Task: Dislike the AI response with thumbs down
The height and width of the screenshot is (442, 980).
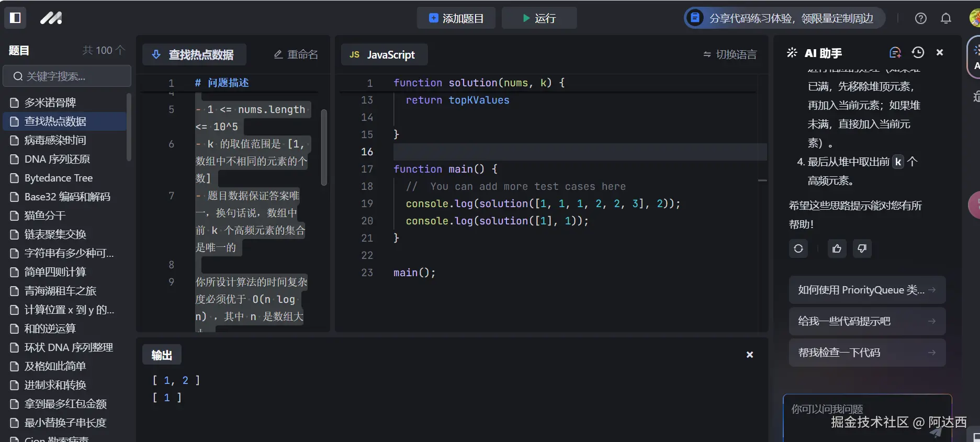Action: point(862,248)
